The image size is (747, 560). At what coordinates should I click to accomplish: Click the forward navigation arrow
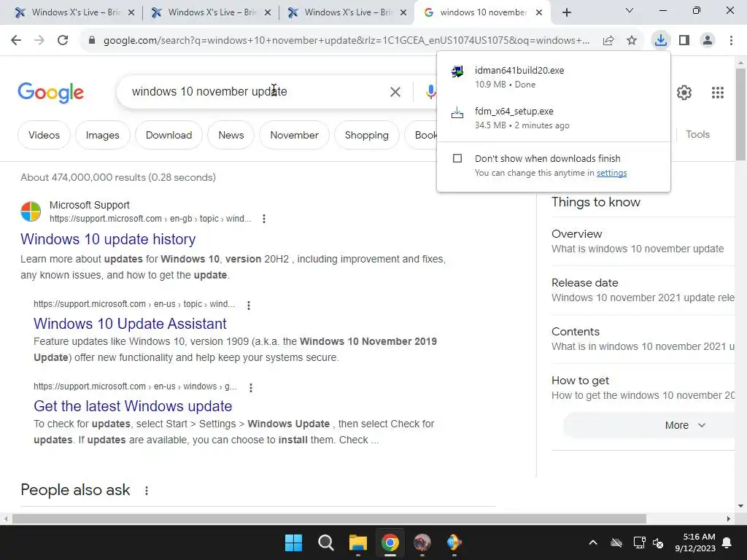[39, 41]
